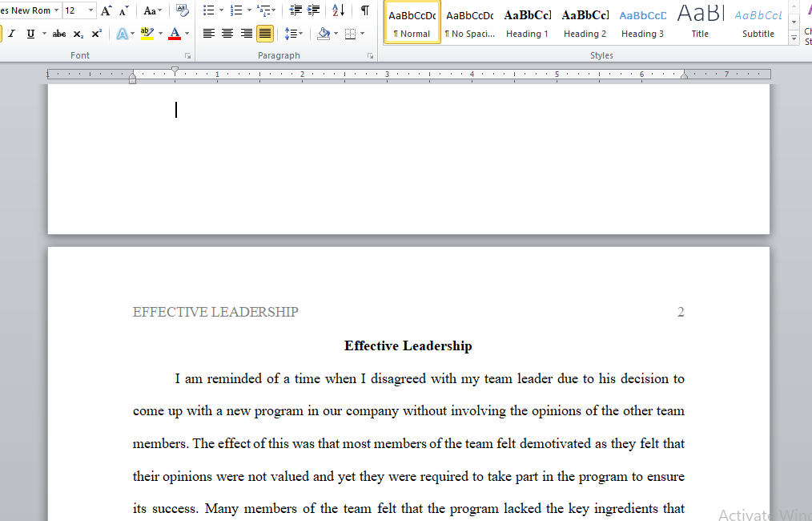Apply yellow text highlight color

click(x=147, y=34)
